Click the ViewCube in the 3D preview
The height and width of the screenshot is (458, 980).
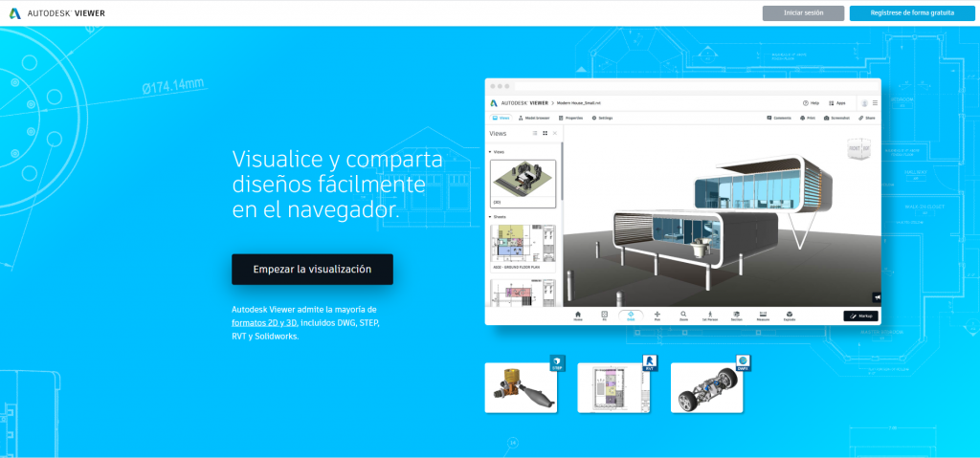pos(857,149)
